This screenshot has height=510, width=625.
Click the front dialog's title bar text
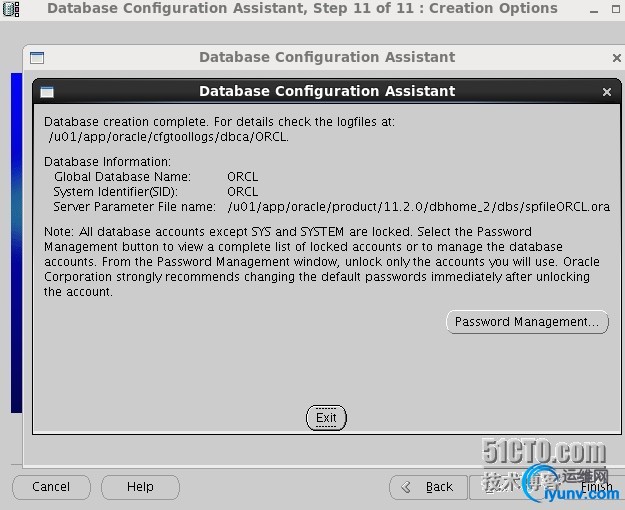pyautogui.click(x=327, y=91)
